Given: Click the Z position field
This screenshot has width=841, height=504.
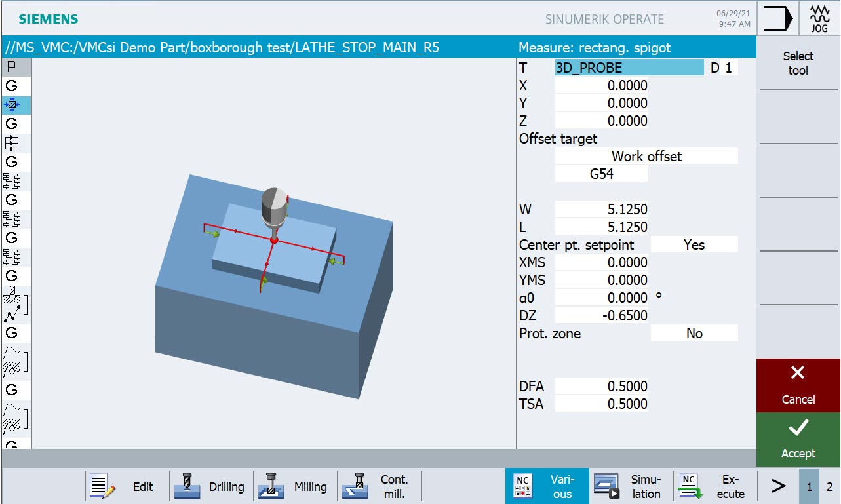Looking at the screenshot, I should click(601, 121).
